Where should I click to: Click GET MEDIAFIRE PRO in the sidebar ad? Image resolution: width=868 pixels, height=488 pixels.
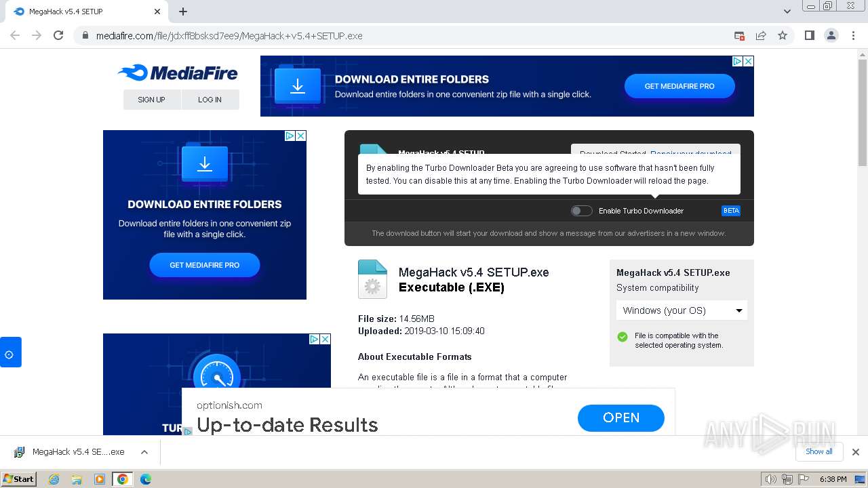click(x=205, y=265)
